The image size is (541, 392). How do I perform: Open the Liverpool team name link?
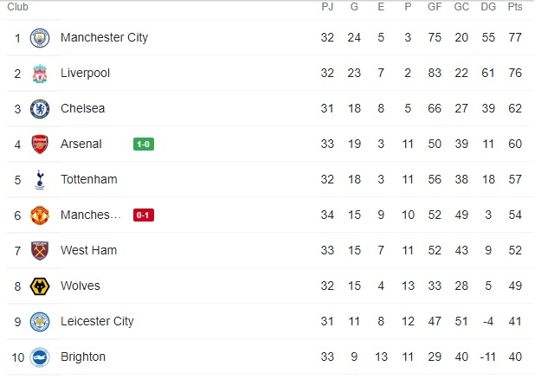[85, 74]
